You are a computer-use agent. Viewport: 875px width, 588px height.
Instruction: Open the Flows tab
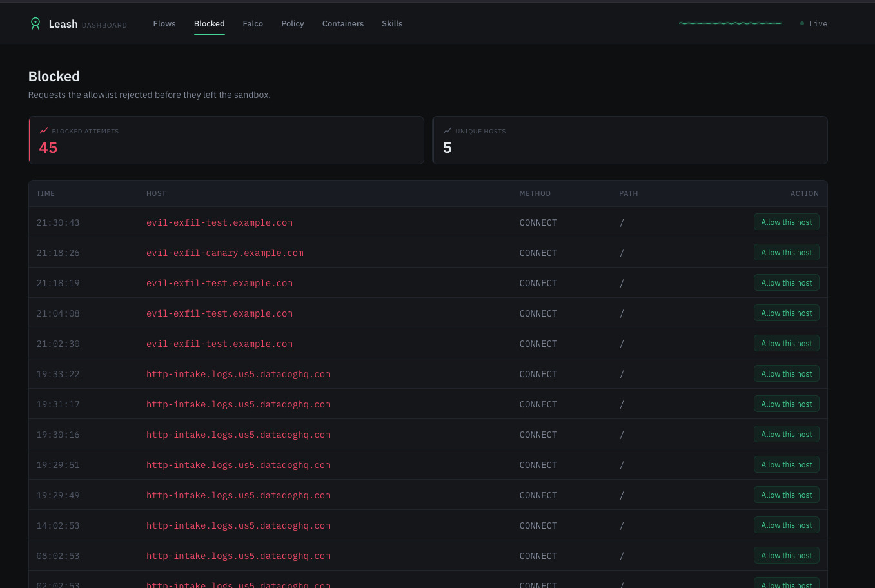tap(164, 23)
